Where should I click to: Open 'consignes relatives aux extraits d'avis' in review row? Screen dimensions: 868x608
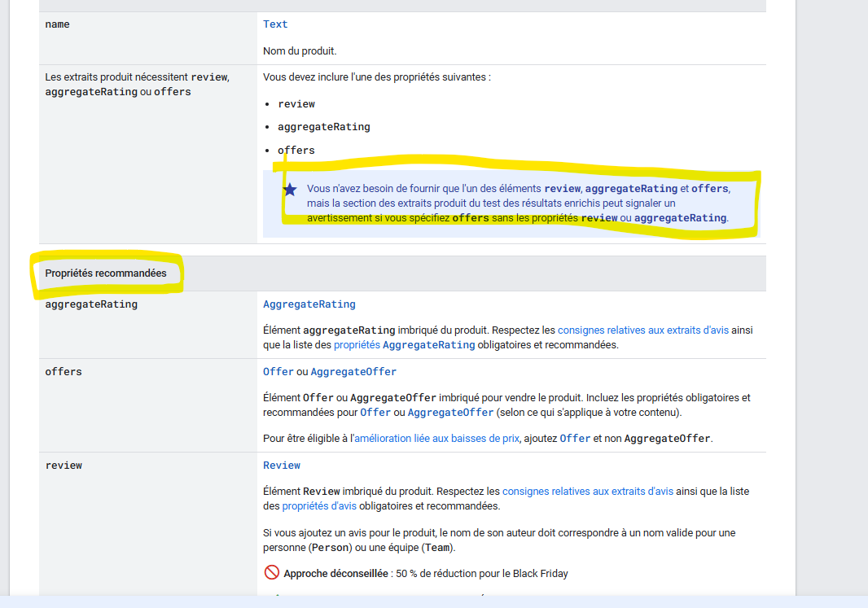[x=588, y=492]
